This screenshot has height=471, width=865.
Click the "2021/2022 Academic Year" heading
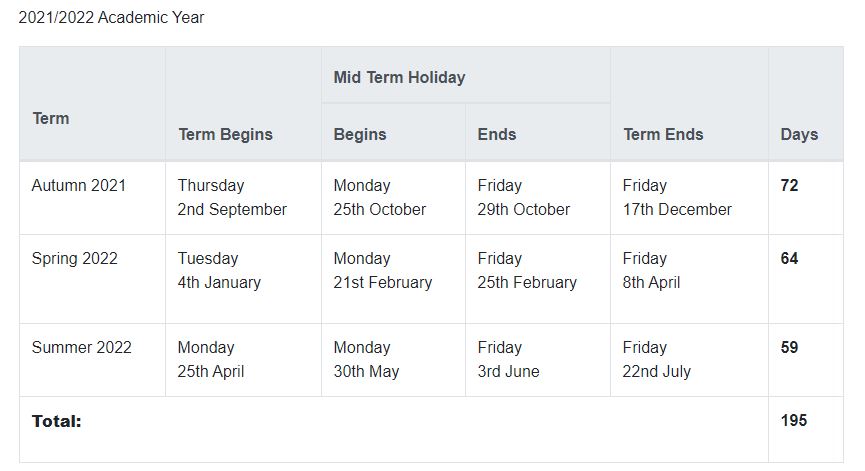111,18
